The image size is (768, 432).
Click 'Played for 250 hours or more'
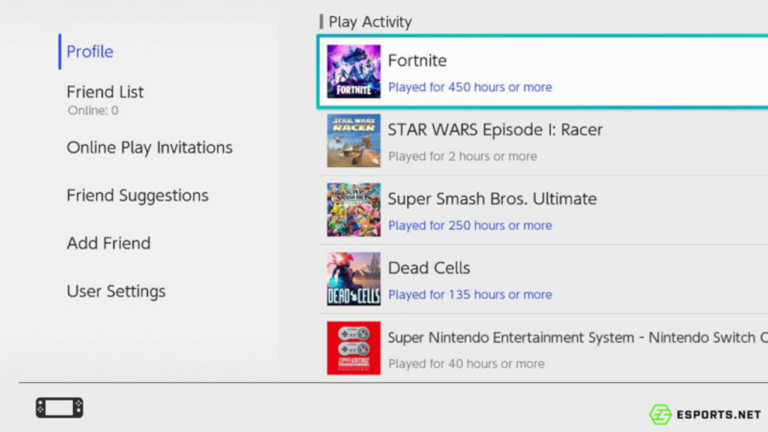(470, 225)
